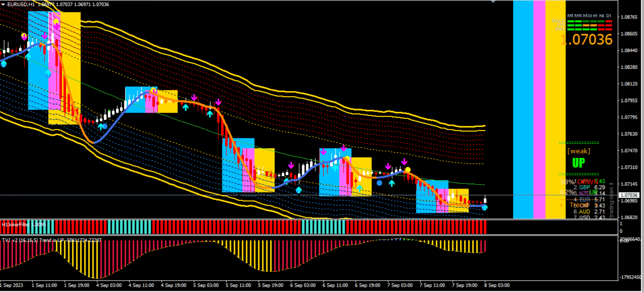Image resolution: width=644 pixels, height=292 pixels.
Task: Select the M30 column header in the dashboard
Action: pyautogui.click(x=587, y=16)
